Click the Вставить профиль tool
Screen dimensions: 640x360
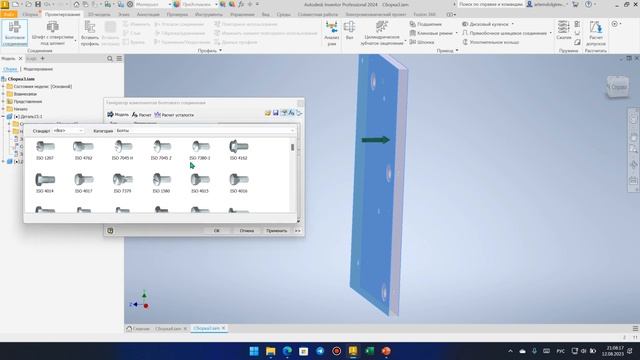coord(90,33)
